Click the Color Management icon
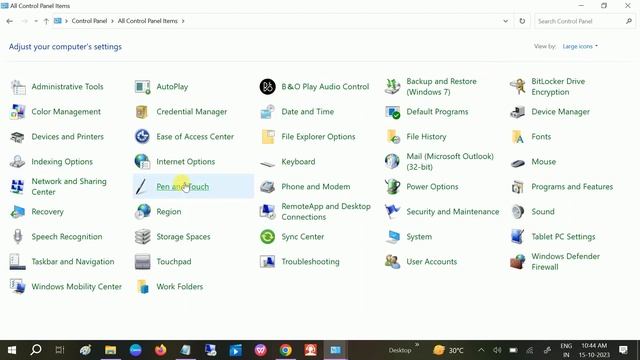The height and width of the screenshot is (360, 640). (18, 112)
